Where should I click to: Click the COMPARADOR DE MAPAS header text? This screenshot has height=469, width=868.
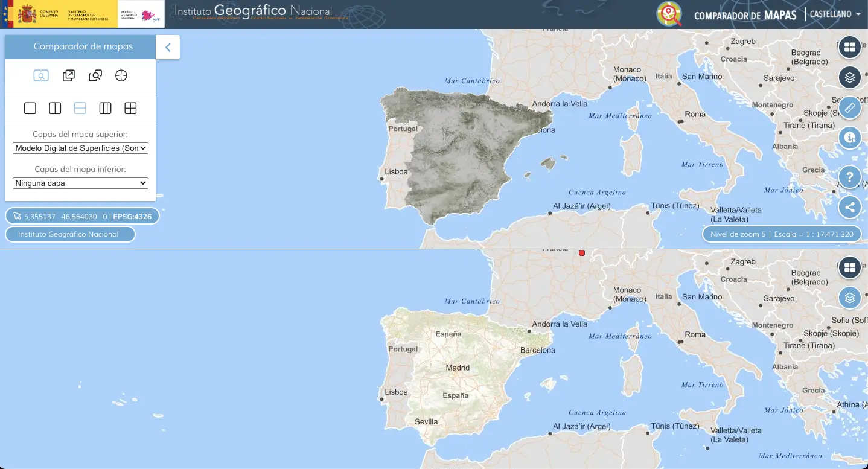[x=745, y=15]
